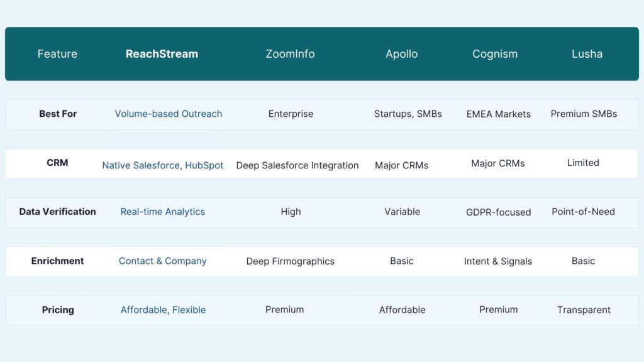
Task: Click the "Pricing" row label
Action: 58,310
